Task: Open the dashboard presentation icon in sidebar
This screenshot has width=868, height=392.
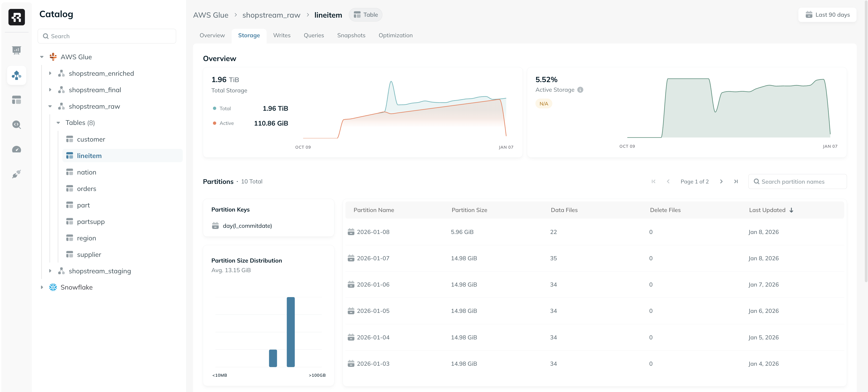Action: pyautogui.click(x=16, y=50)
